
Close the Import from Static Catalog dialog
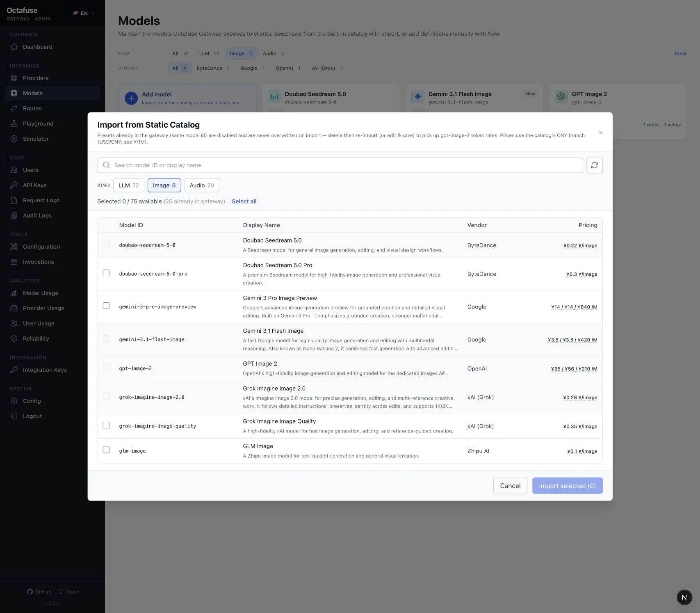600,133
